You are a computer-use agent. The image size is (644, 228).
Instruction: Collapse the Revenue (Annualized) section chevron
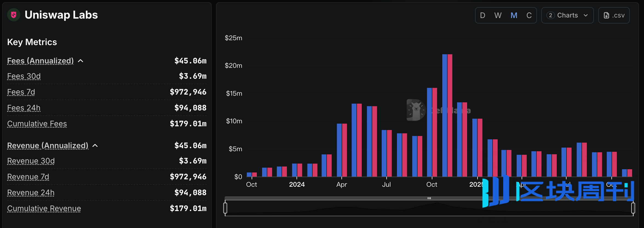[95, 145]
